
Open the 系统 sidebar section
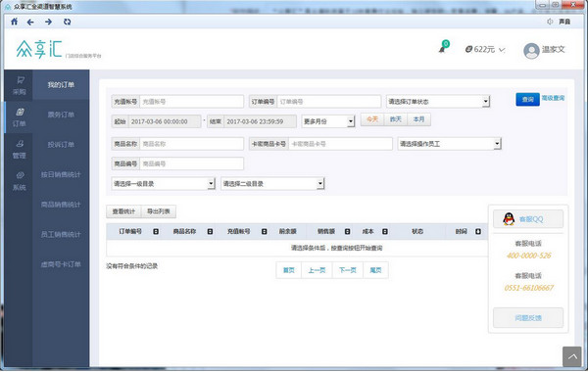(20, 181)
